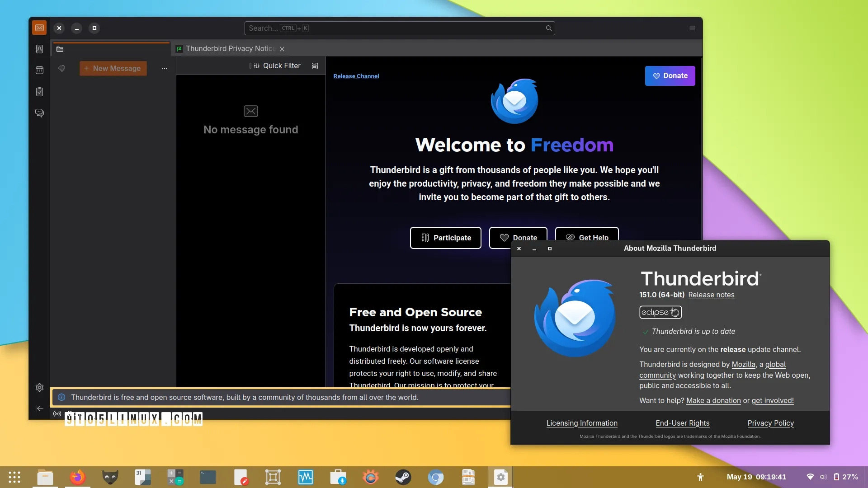
Task: Collapse the spaces toolbar
Action: pos(39,408)
